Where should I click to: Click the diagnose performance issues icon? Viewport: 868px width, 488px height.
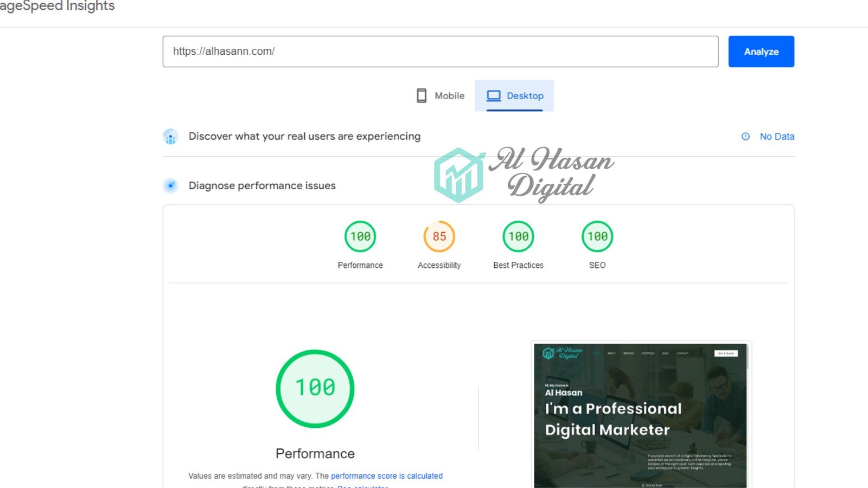170,186
